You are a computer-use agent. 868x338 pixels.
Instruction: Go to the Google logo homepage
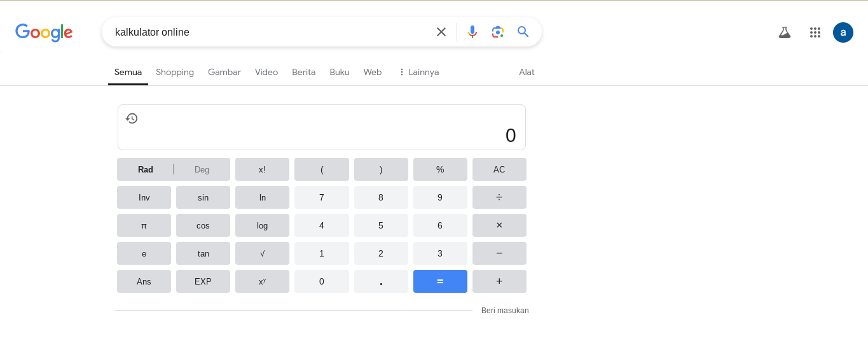44,32
